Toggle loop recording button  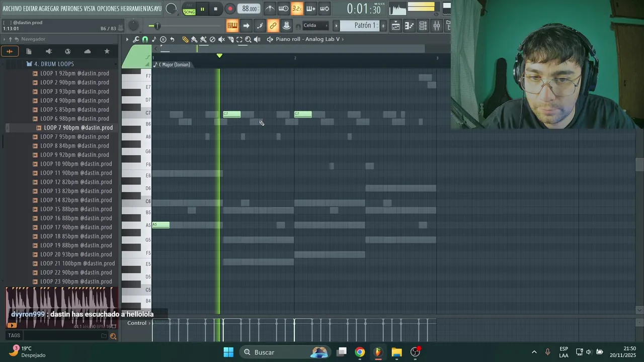[x=325, y=9]
